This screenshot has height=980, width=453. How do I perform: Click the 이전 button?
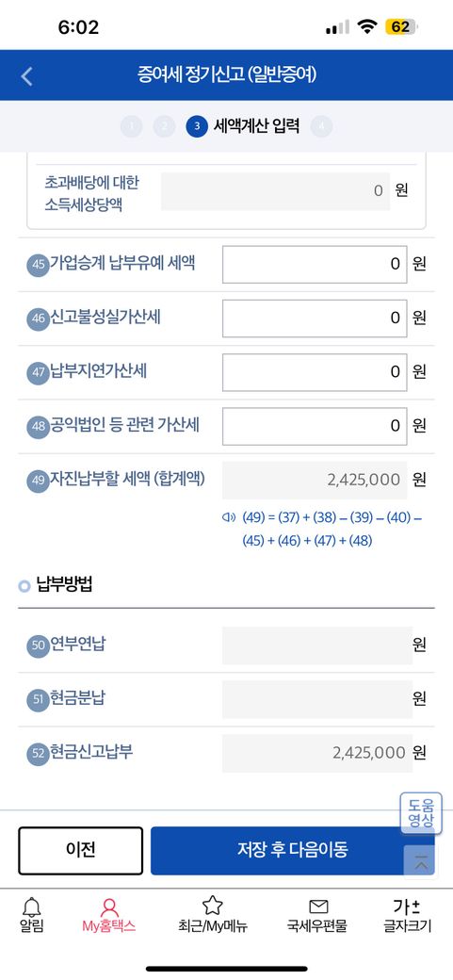click(81, 850)
